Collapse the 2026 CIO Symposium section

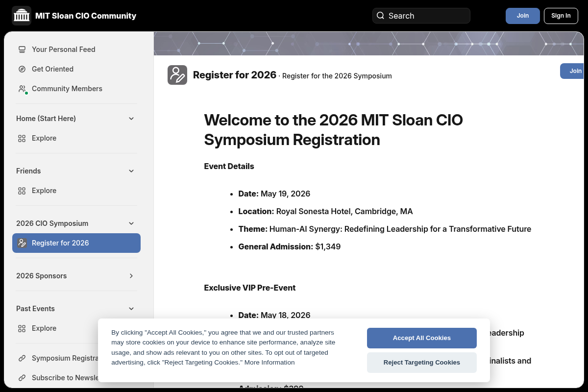click(x=131, y=223)
